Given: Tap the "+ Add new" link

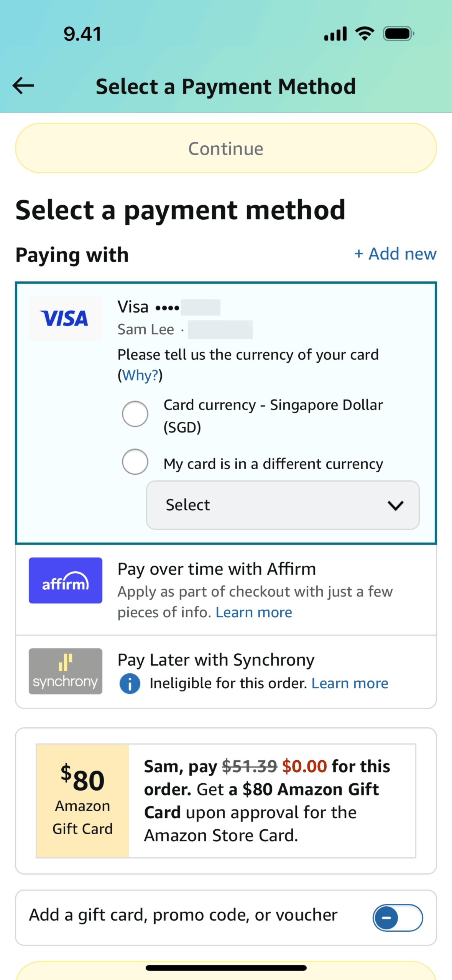Looking at the screenshot, I should [x=395, y=254].
